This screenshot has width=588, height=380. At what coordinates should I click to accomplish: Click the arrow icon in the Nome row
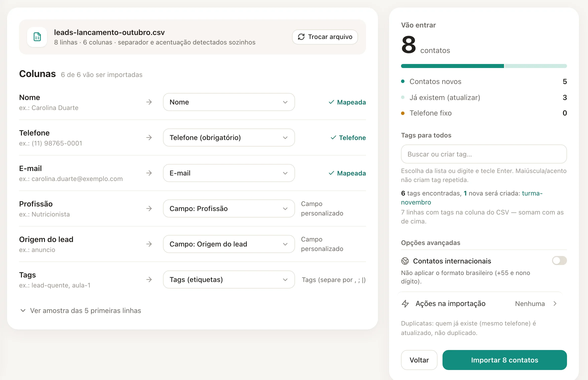[149, 102]
